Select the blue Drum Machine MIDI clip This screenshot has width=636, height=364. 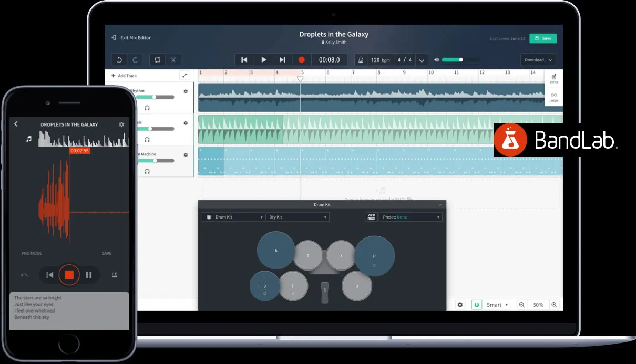tap(211, 161)
